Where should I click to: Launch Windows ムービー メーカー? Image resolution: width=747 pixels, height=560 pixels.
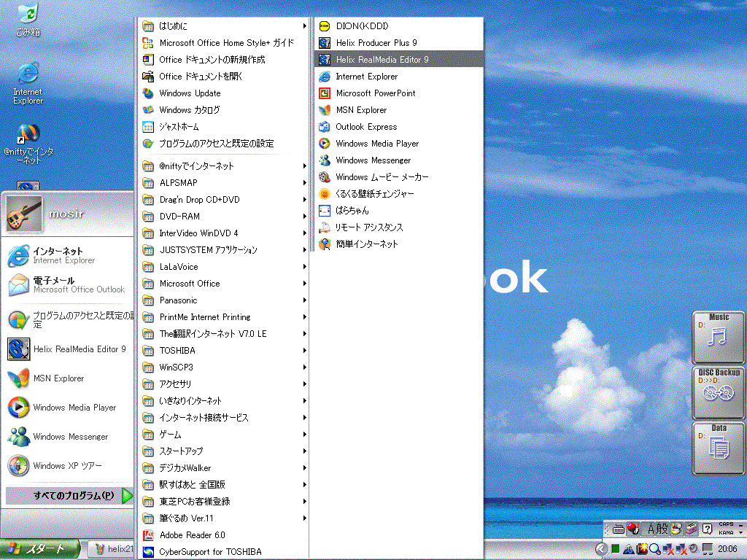pos(399,177)
